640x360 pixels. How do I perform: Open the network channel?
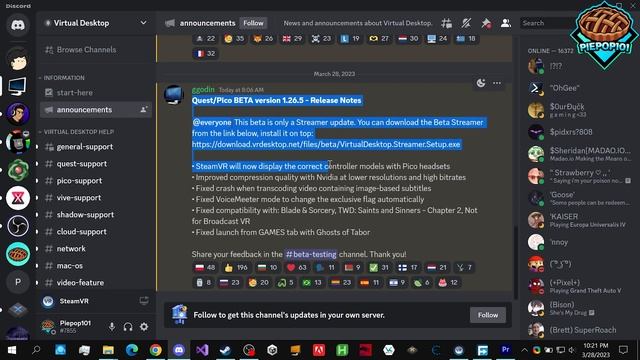pos(96,249)
